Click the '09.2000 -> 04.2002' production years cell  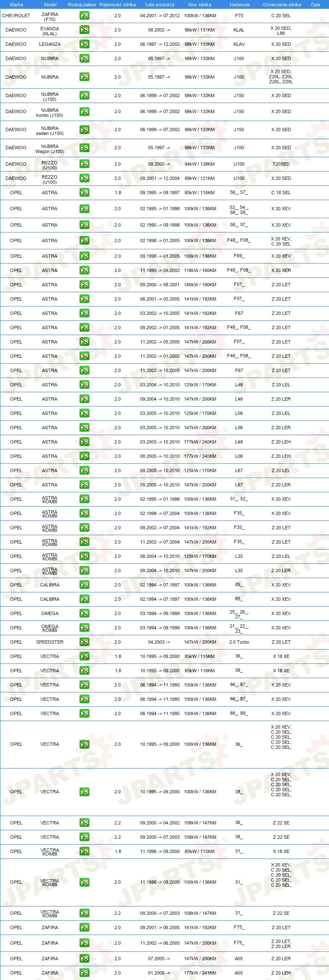click(x=160, y=823)
